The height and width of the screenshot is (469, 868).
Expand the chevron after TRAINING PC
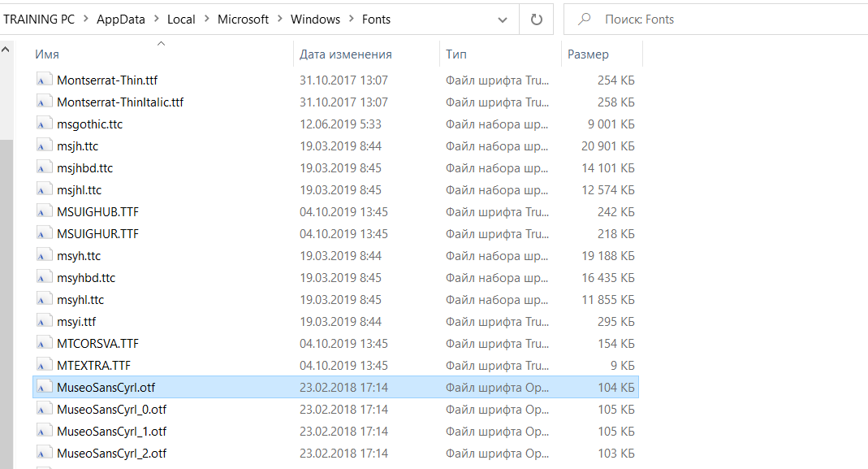[86, 19]
